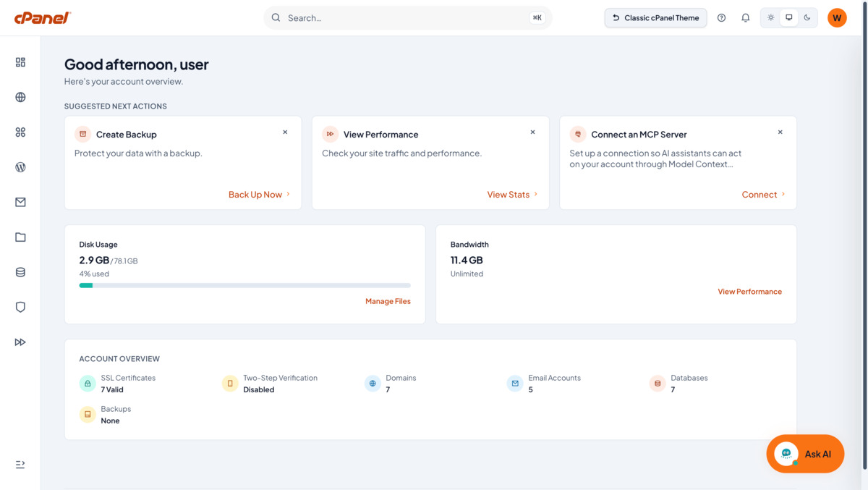Click the Two-Step Verification 'Disabled' status
This screenshot has width=868, height=490.
pyautogui.click(x=259, y=389)
